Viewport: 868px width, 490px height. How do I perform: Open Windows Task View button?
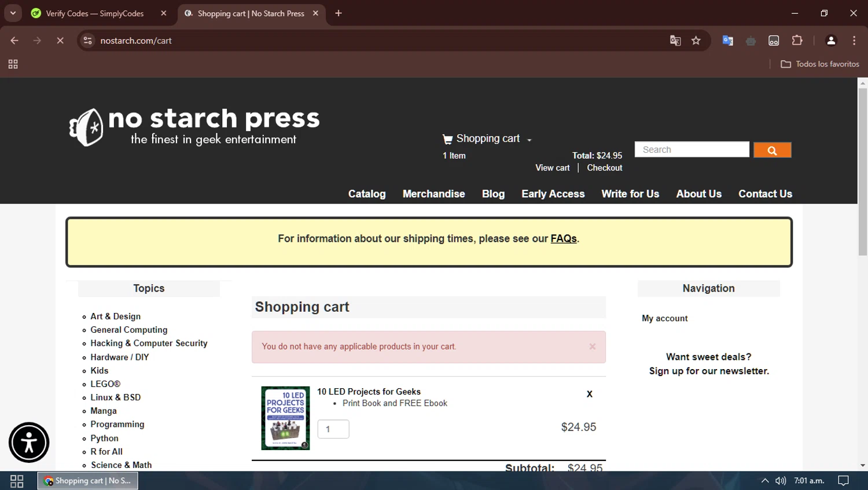tap(17, 481)
